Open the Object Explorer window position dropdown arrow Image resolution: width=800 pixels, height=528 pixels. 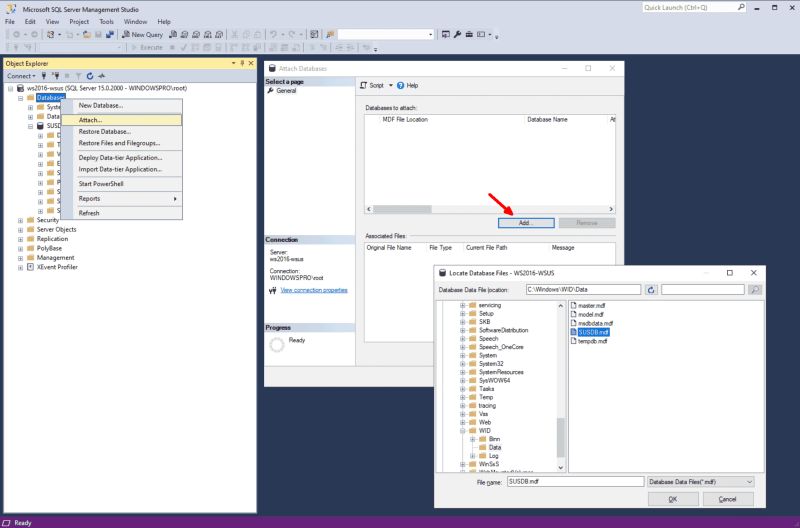[233, 63]
